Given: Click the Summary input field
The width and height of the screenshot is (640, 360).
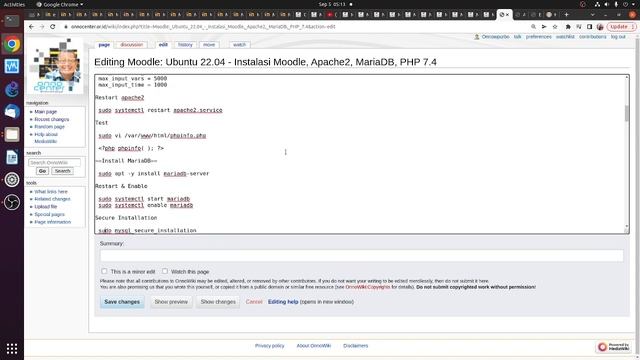Looking at the screenshot, I should coord(362,256).
